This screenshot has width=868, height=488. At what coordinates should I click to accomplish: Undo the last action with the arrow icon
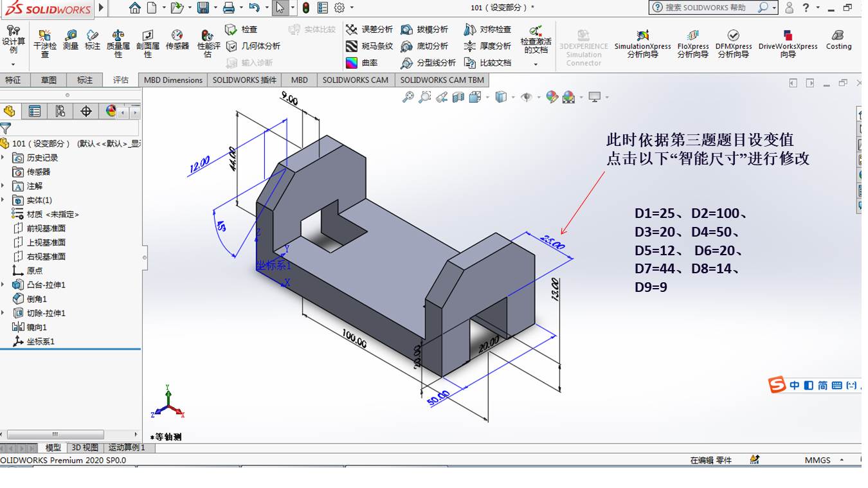coord(254,8)
